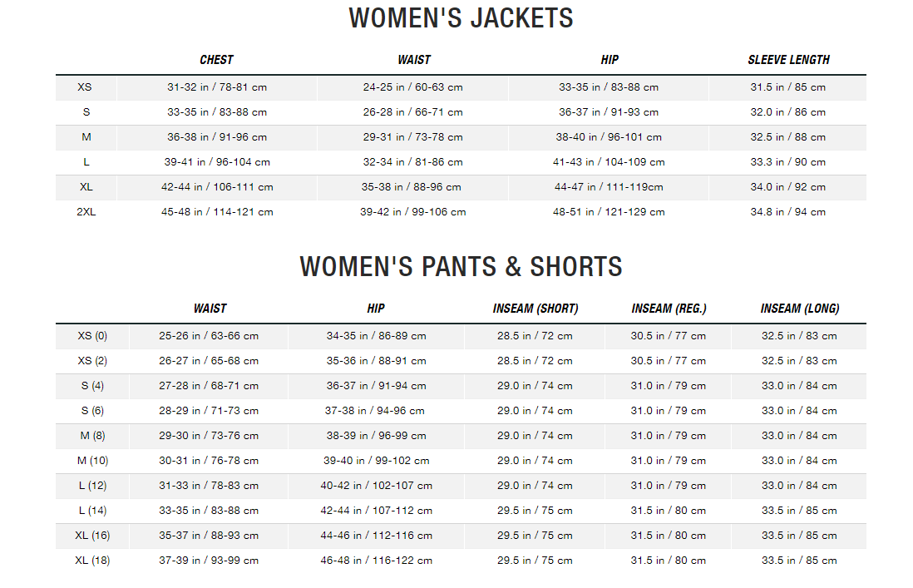Click sleeve length 34.0 in / 92 cm
Viewport: 913px width, 588px height.
point(787,187)
